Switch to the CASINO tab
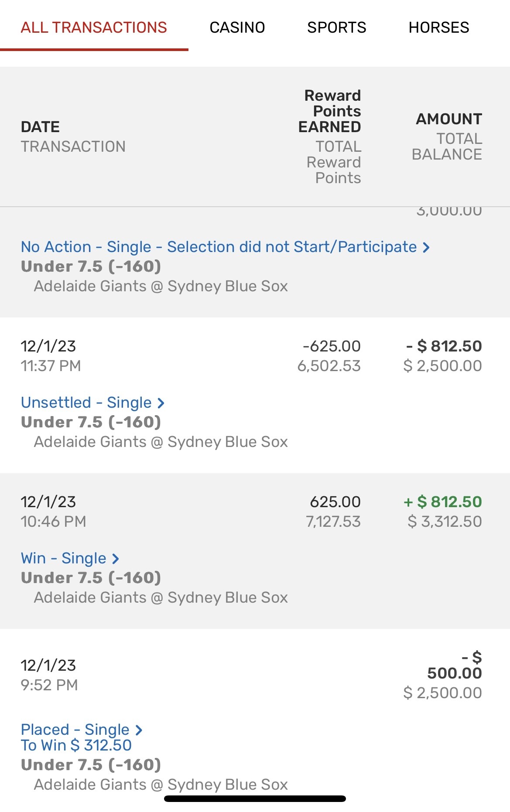Screen dimensions: 510x812 [237, 27]
